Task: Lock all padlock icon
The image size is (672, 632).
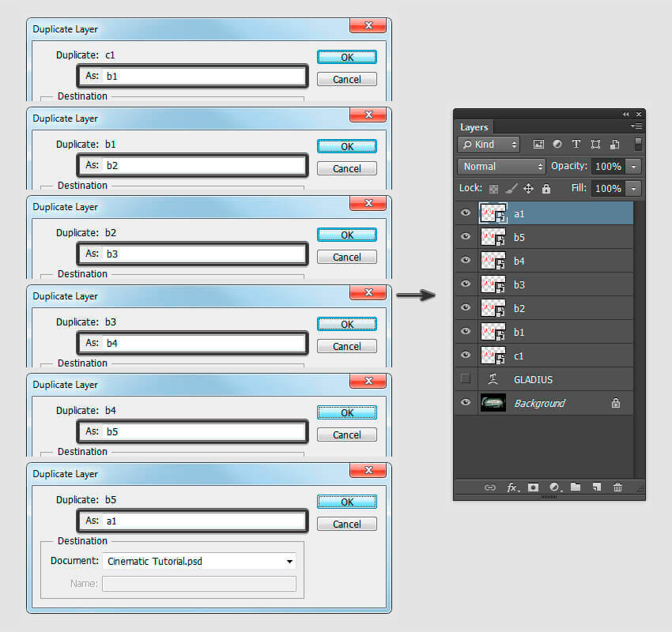Action: pyautogui.click(x=546, y=188)
